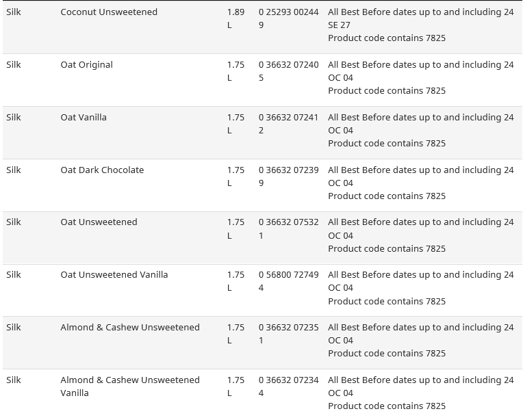
Task: Click UPC code 0 36632 07234 4
Action: pos(288,386)
